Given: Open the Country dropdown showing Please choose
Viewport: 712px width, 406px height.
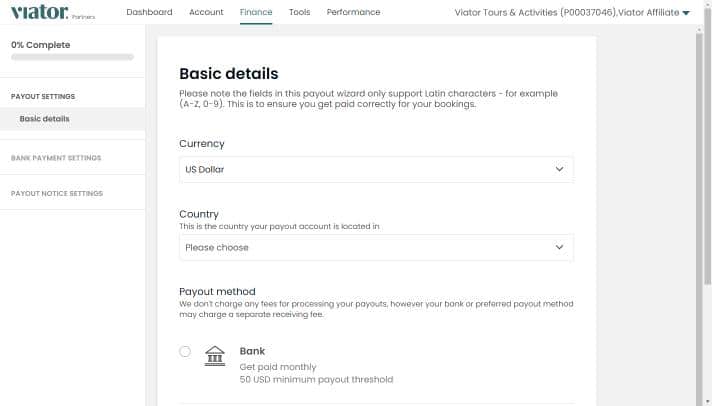Looking at the screenshot, I should [376, 248].
